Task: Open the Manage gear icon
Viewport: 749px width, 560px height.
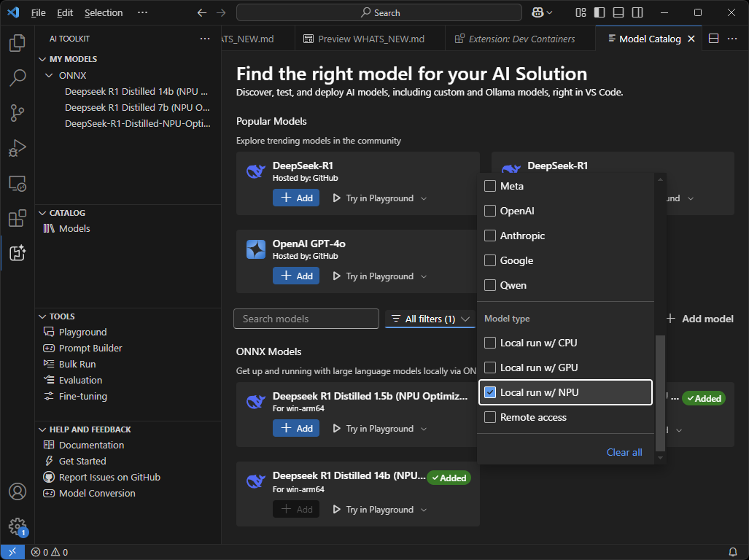Action: [x=17, y=526]
